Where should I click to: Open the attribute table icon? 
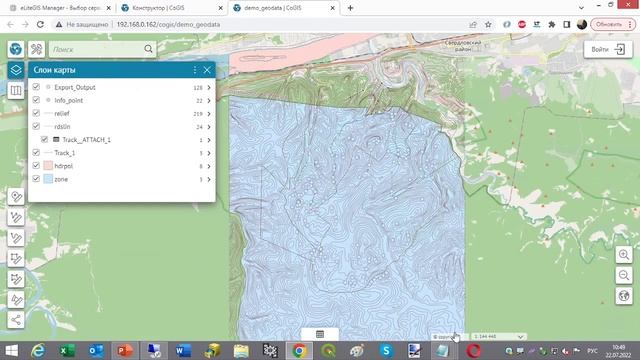point(320,334)
